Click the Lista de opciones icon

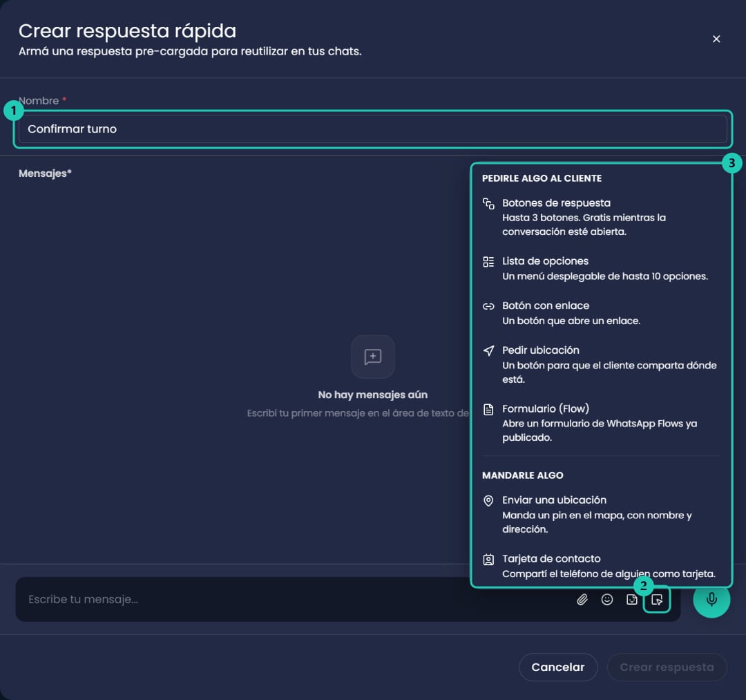(488, 262)
